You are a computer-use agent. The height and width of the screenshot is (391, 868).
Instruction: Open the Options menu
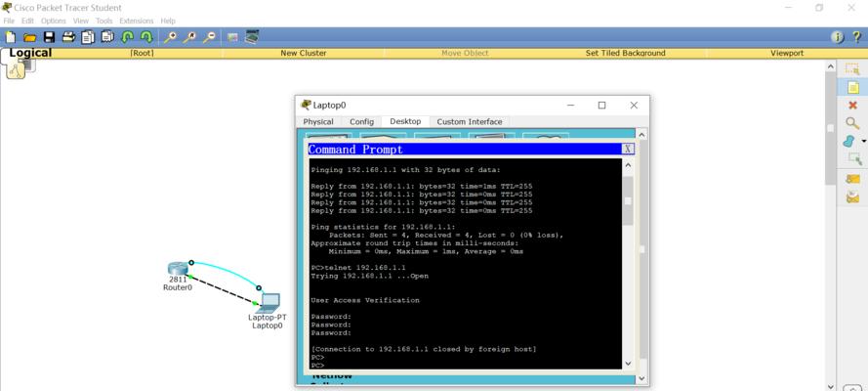(x=53, y=22)
